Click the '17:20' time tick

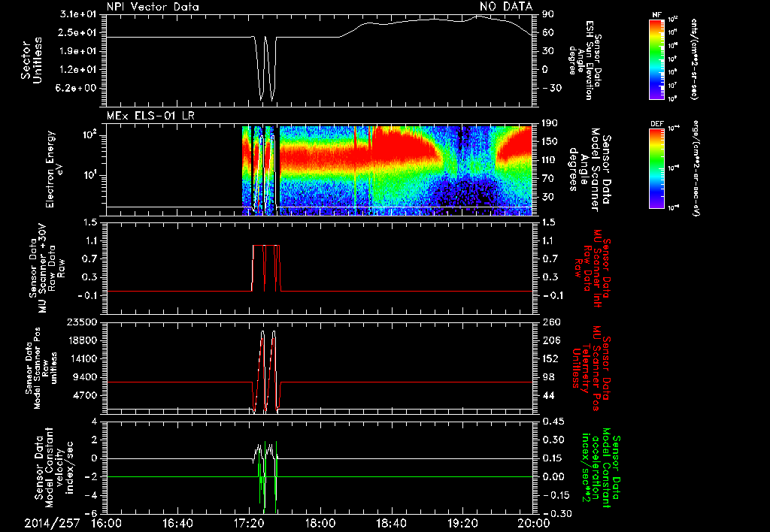coord(249,523)
